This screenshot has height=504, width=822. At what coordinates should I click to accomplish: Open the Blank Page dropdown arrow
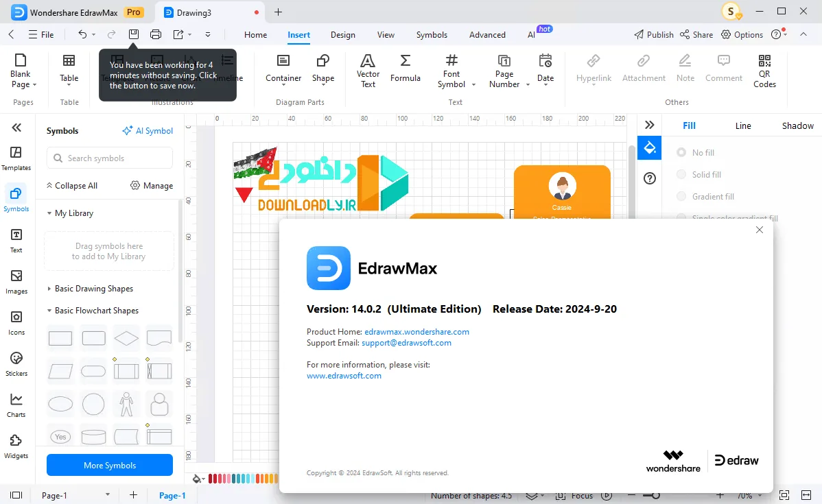coord(34,85)
